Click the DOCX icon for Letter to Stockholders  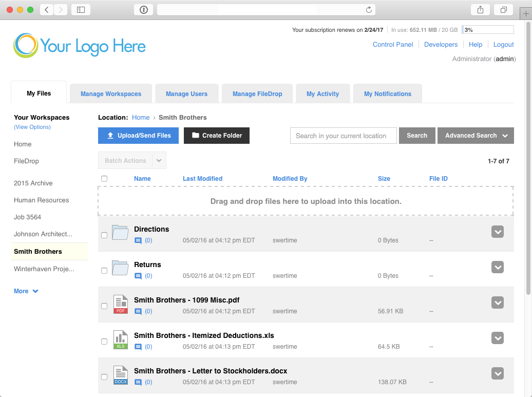click(x=120, y=375)
